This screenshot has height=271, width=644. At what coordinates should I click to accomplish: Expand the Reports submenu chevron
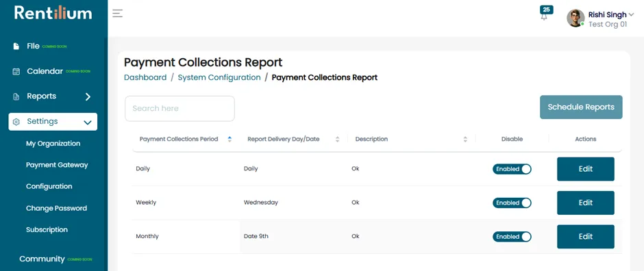pyautogui.click(x=88, y=96)
